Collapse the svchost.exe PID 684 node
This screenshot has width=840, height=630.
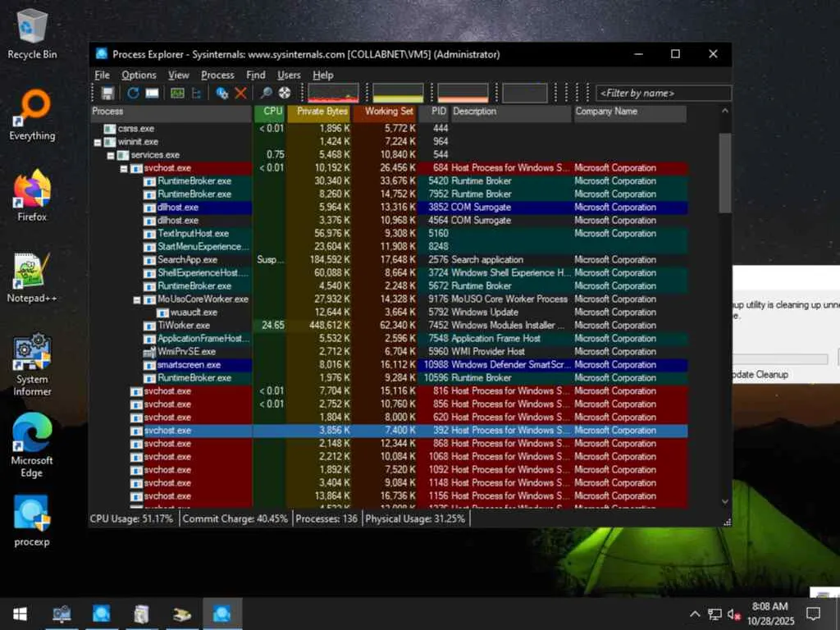[x=124, y=169]
